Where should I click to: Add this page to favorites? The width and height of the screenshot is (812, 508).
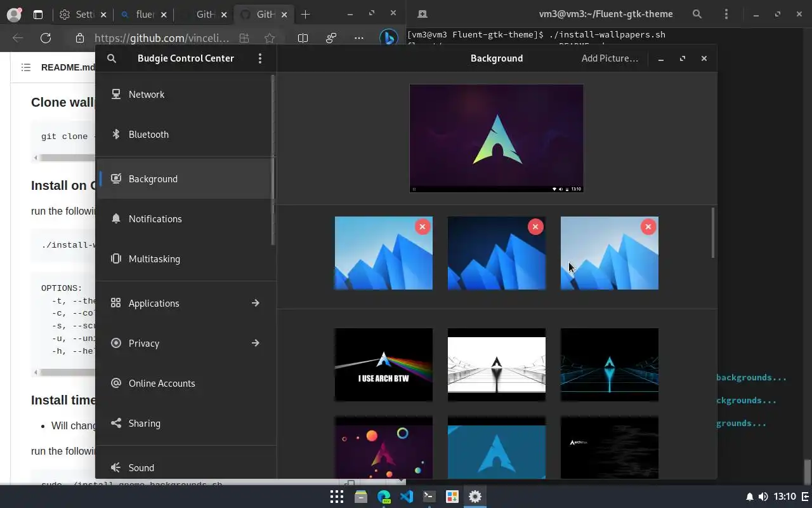coord(270,38)
